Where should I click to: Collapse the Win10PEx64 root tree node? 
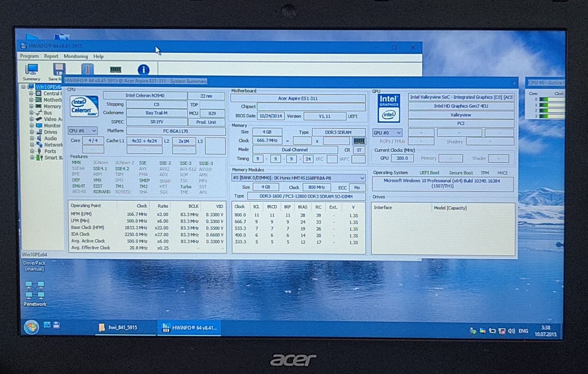(24, 87)
